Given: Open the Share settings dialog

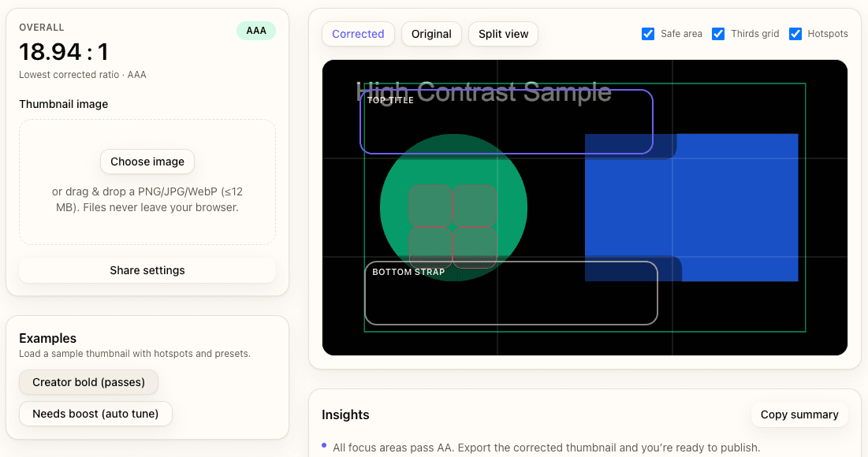Looking at the screenshot, I should (147, 270).
